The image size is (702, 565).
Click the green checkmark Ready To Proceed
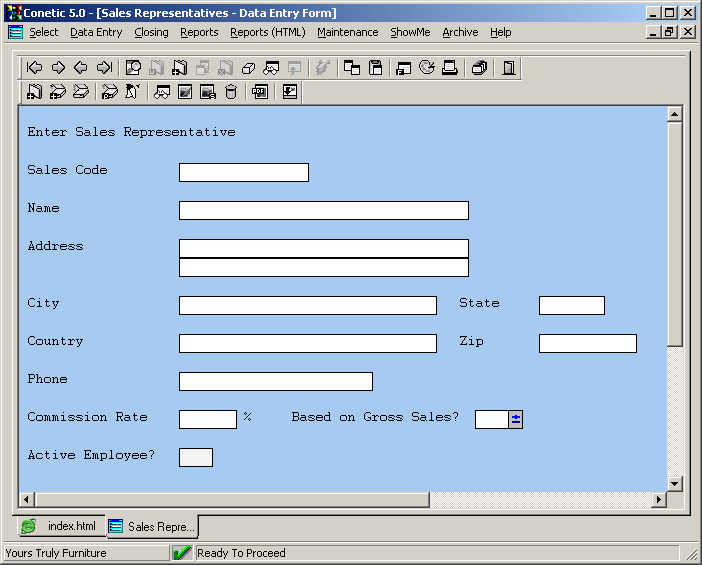click(182, 553)
